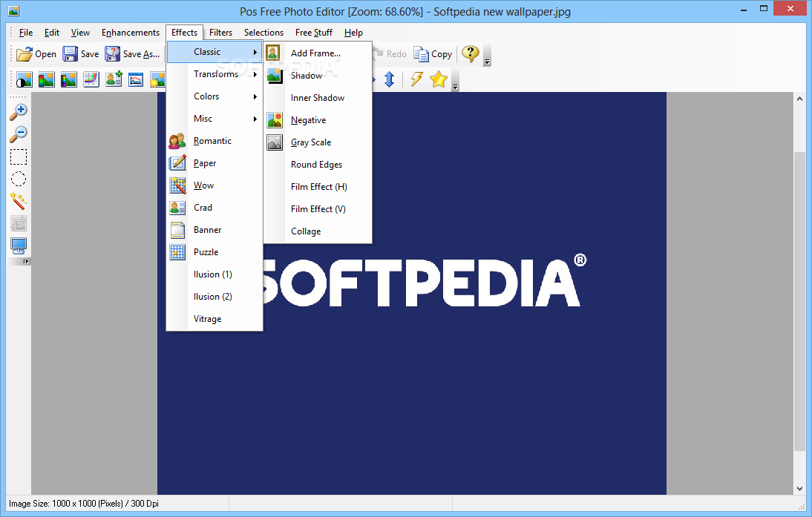Apply the Negative effect
The image size is (812, 517).
pyautogui.click(x=318, y=120)
